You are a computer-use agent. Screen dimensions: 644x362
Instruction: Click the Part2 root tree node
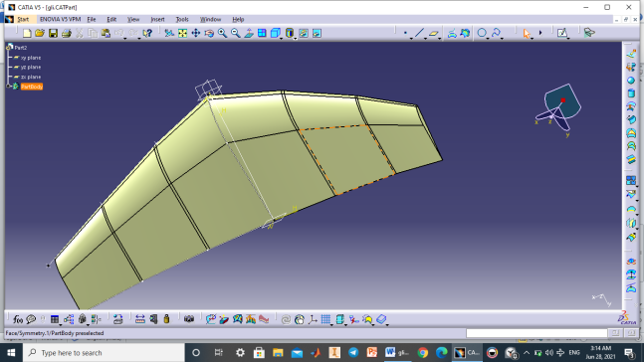click(21, 48)
